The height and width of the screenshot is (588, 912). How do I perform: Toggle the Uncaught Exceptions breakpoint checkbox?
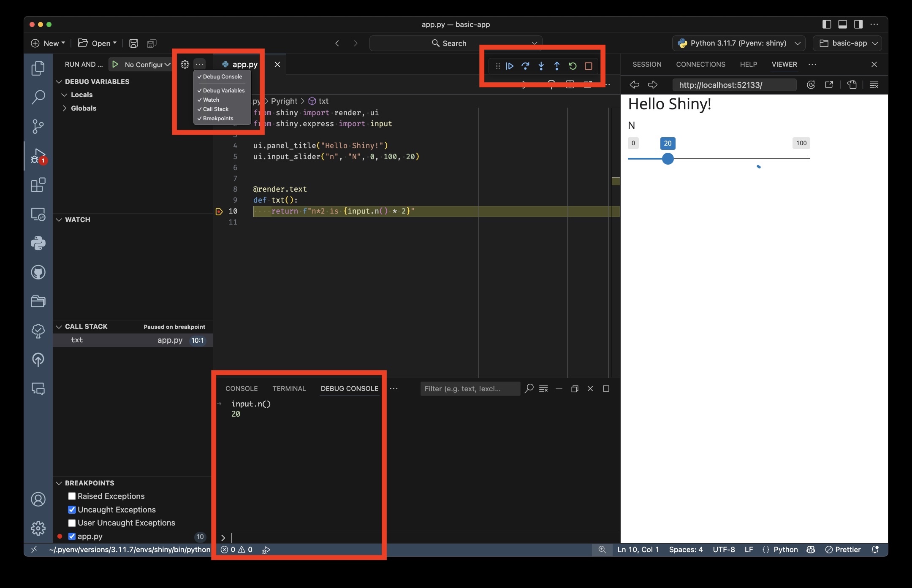click(72, 509)
